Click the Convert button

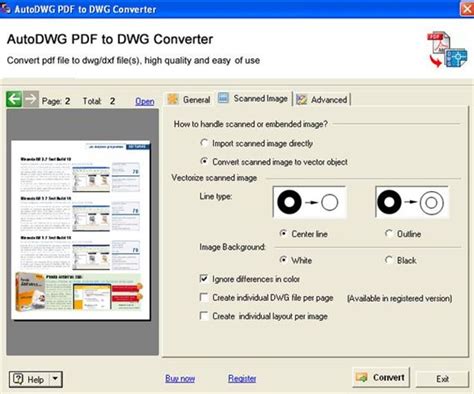pos(381,377)
